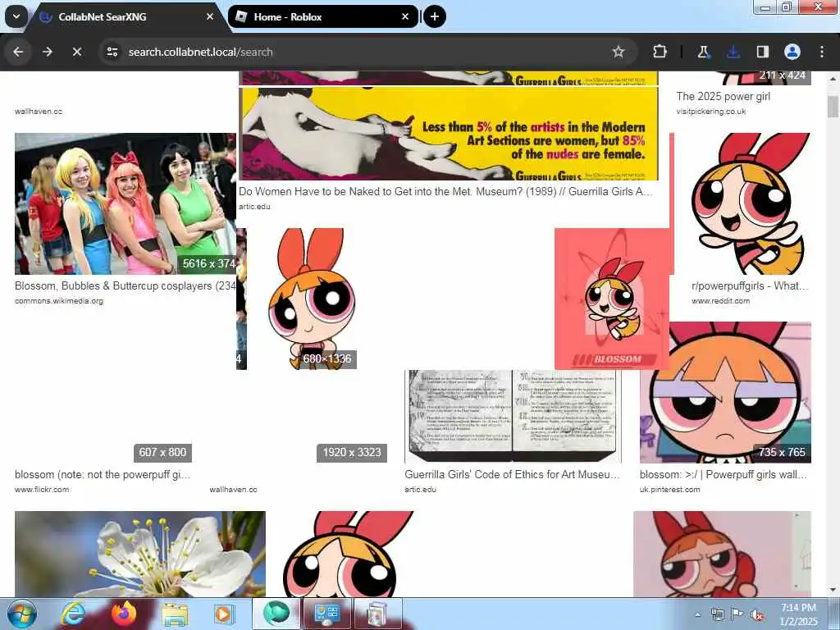Click artic.edu under the Met. Museum title

point(254,207)
